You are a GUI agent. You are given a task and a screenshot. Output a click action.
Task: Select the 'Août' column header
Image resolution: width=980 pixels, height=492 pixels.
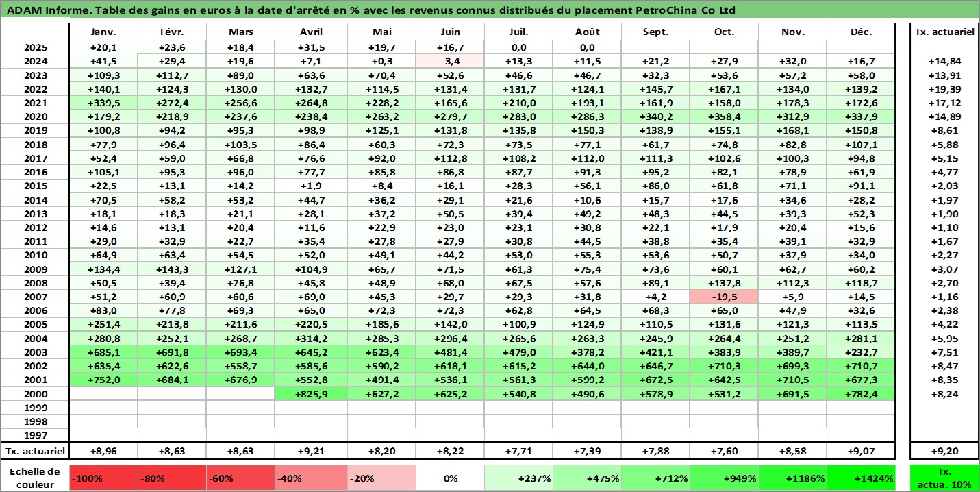tap(588, 32)
